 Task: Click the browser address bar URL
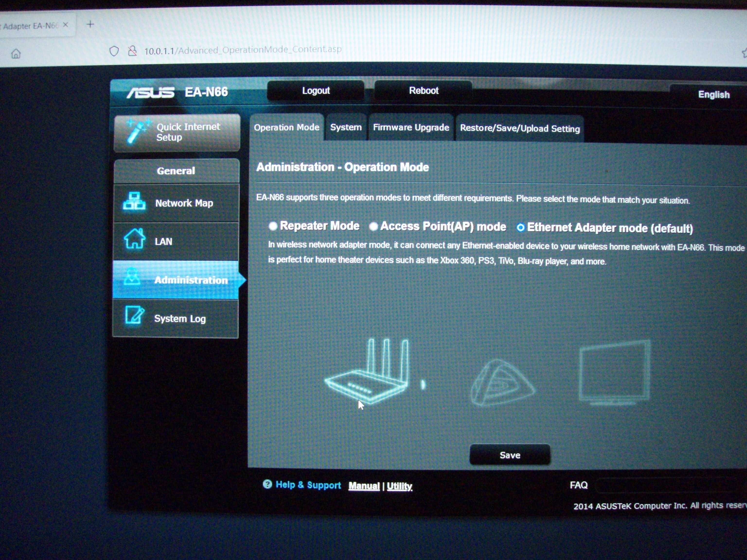[x=243, y=50]
